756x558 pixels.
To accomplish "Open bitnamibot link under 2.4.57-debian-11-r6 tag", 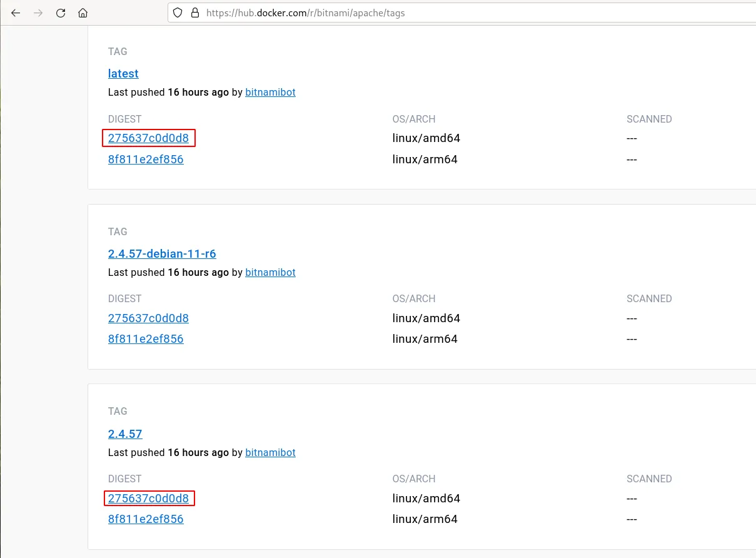I will [270, 273].
